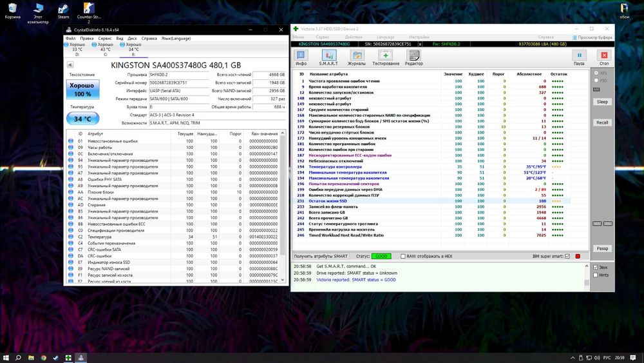Click the green GOOD status indicator
Screen dimensions: 644x363
381,256
